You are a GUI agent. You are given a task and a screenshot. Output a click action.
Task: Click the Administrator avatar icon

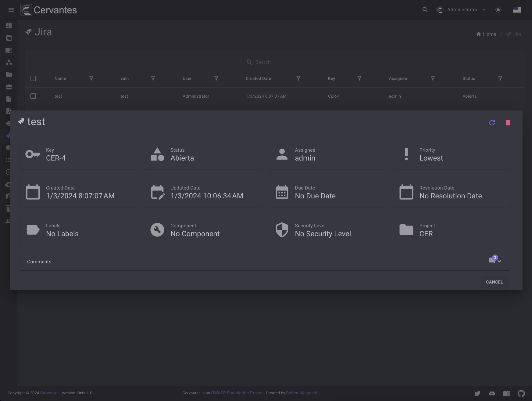440,10
